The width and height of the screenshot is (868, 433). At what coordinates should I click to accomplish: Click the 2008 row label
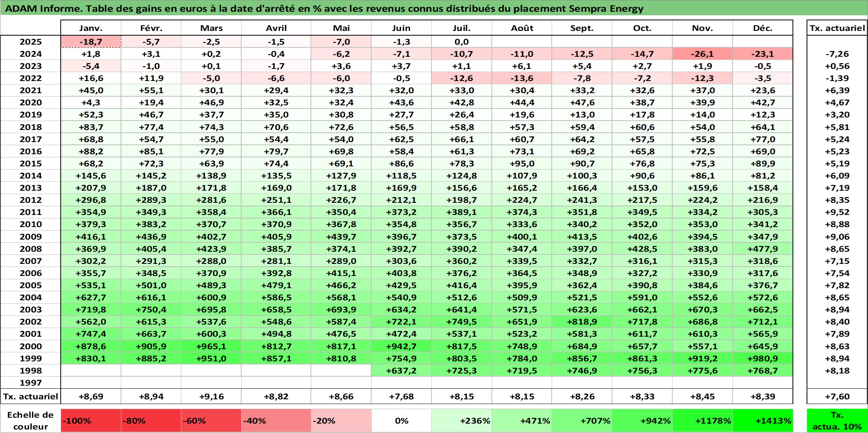click(x=31, y=249)
